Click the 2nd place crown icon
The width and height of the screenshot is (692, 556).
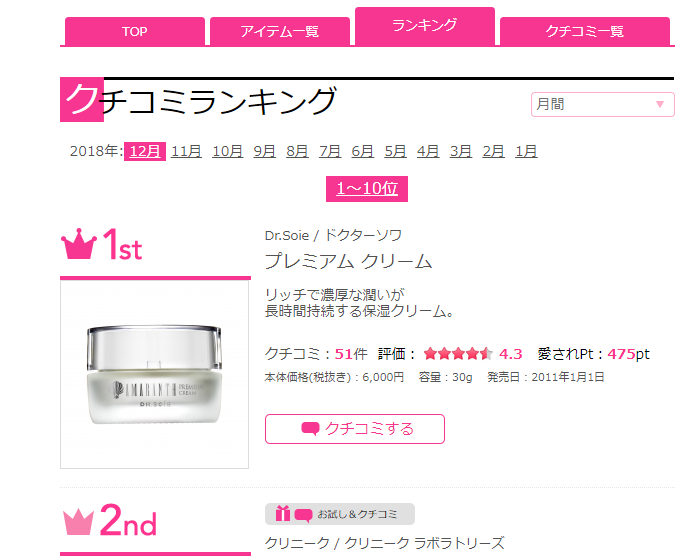point(79,522)
